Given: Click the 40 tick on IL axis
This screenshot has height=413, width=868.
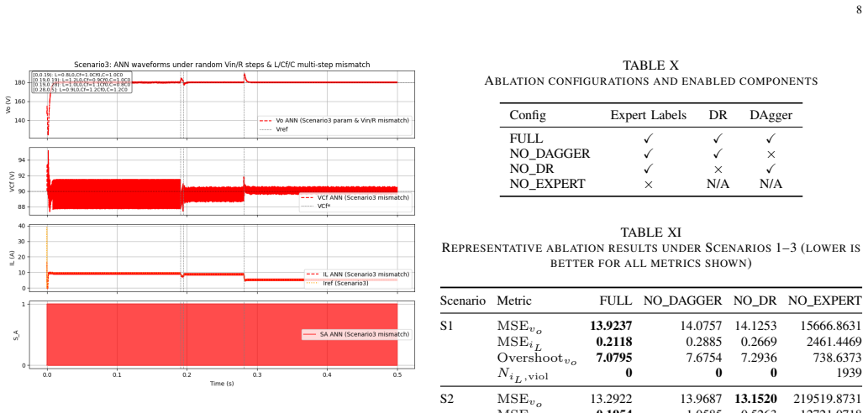Looking at the screenshot, I should click(x=22, y=226).
